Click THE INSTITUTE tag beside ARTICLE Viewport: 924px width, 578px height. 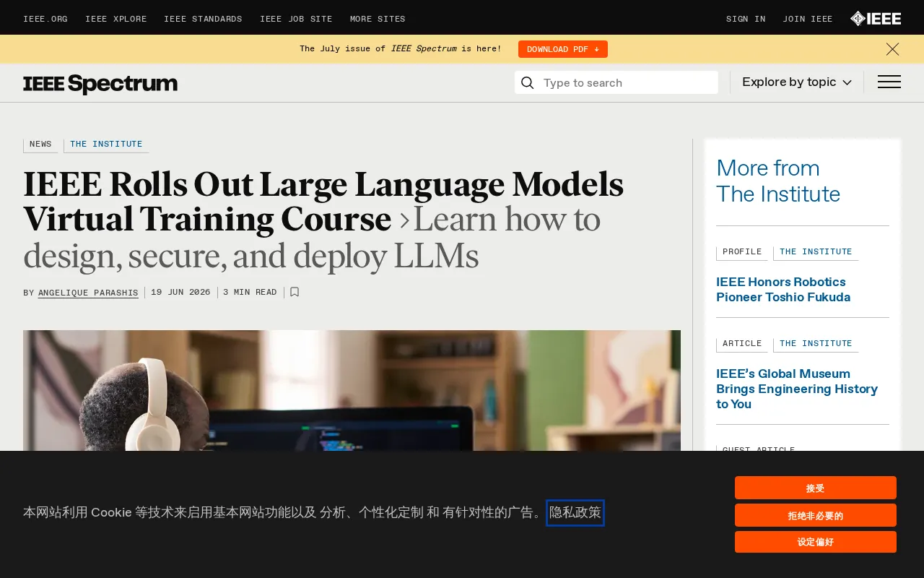(x=816, y=344)
